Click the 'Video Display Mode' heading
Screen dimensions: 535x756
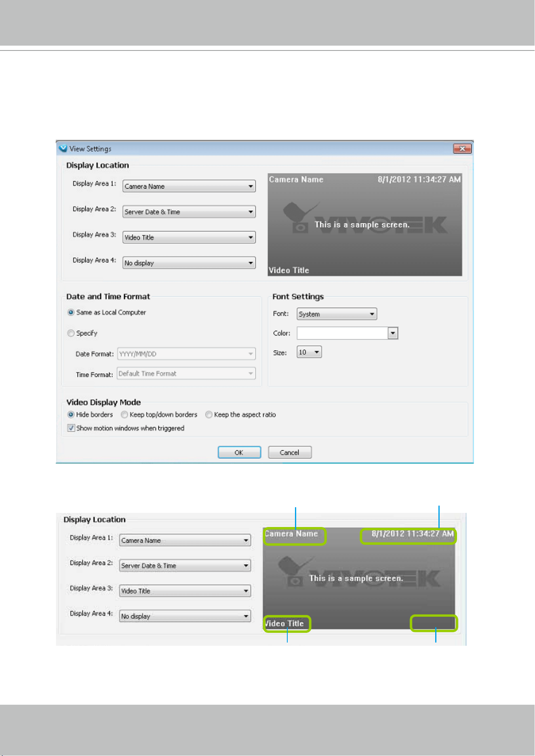(x=103, y=402)
